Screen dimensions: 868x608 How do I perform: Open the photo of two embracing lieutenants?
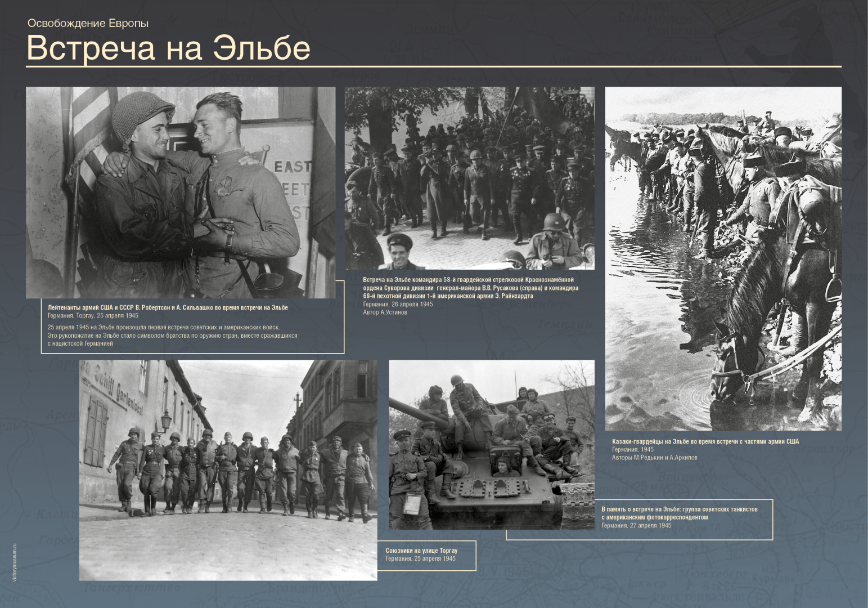180,191
